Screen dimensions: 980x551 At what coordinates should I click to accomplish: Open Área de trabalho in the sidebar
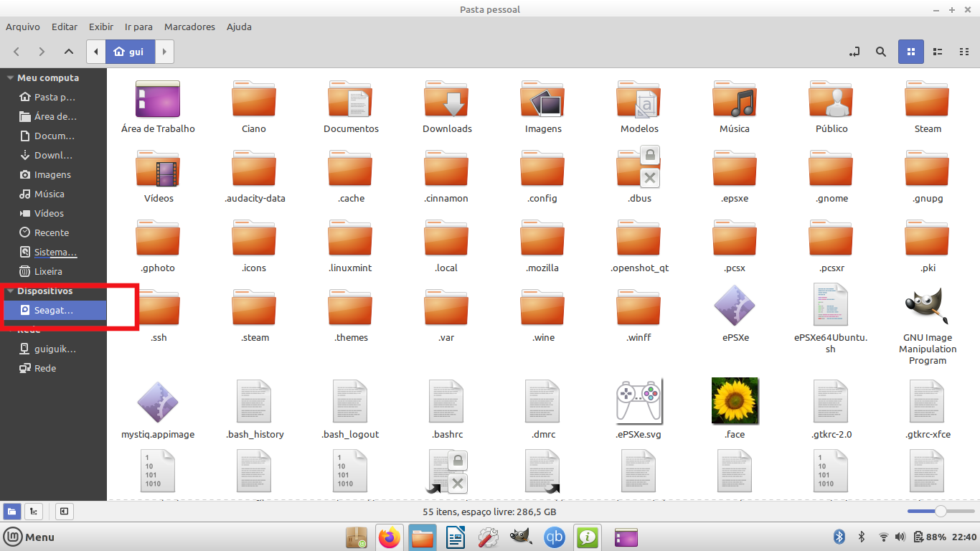53,116
